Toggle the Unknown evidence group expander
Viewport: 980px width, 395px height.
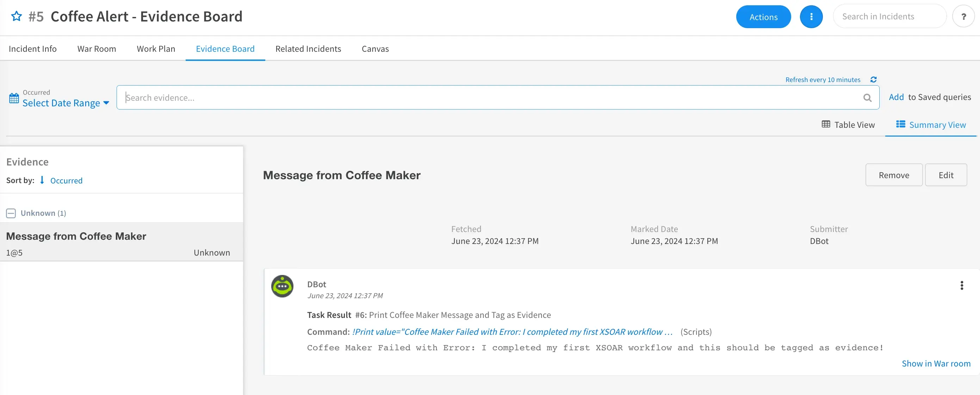pyautogui.click(x=11, y=213)
